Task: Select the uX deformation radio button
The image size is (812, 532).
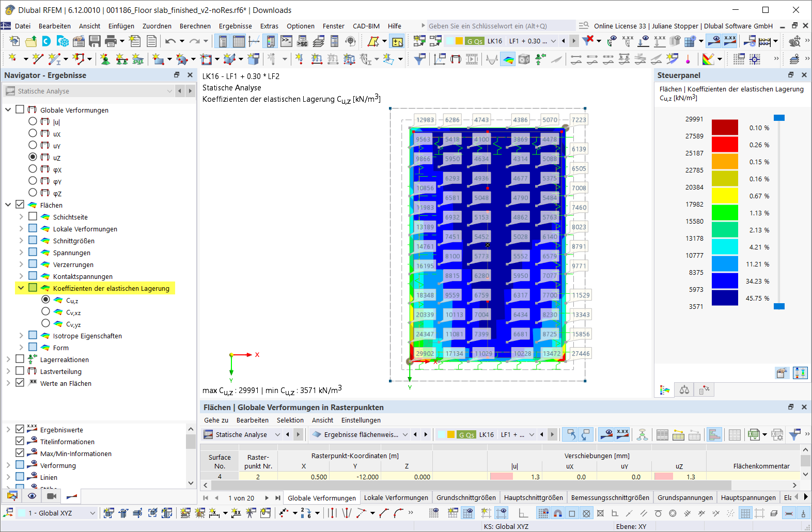Action: tap(33, 133)
